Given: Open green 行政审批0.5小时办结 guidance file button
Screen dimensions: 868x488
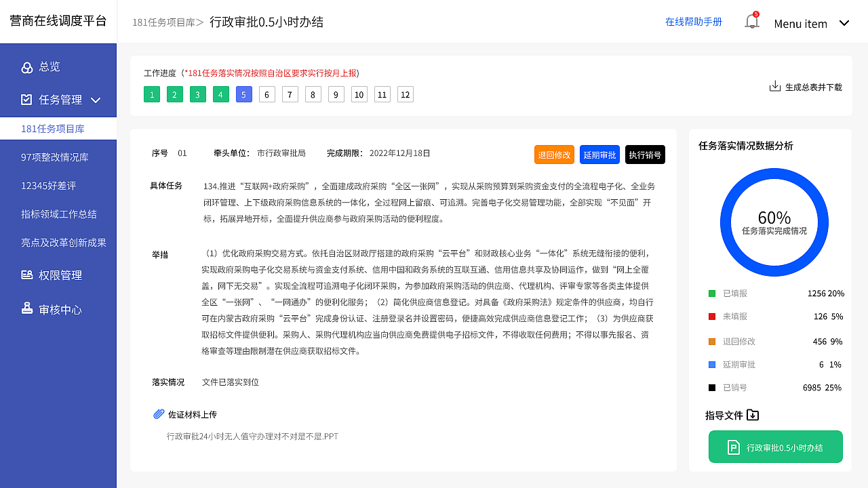Looking at the screenshot, I should 776,447.
